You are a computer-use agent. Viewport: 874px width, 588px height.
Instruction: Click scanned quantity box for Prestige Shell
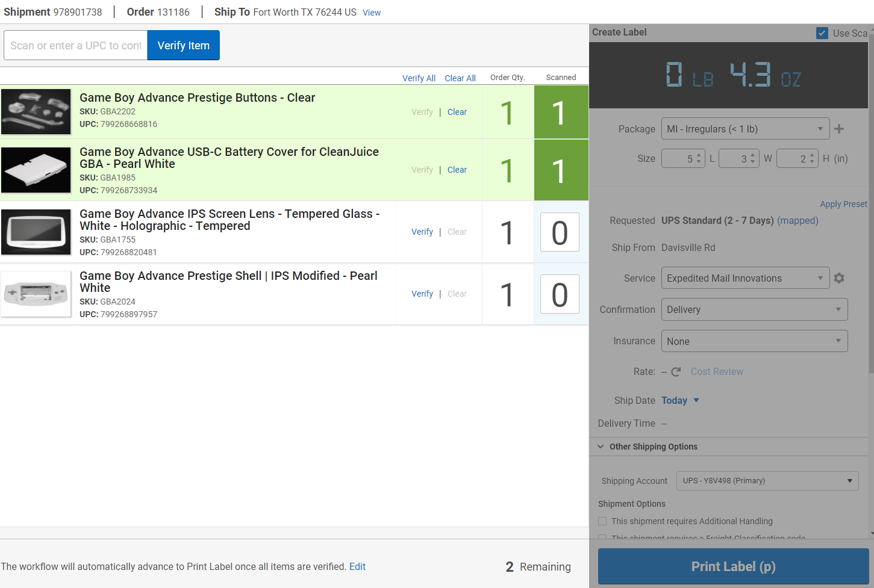click(560, 294)
